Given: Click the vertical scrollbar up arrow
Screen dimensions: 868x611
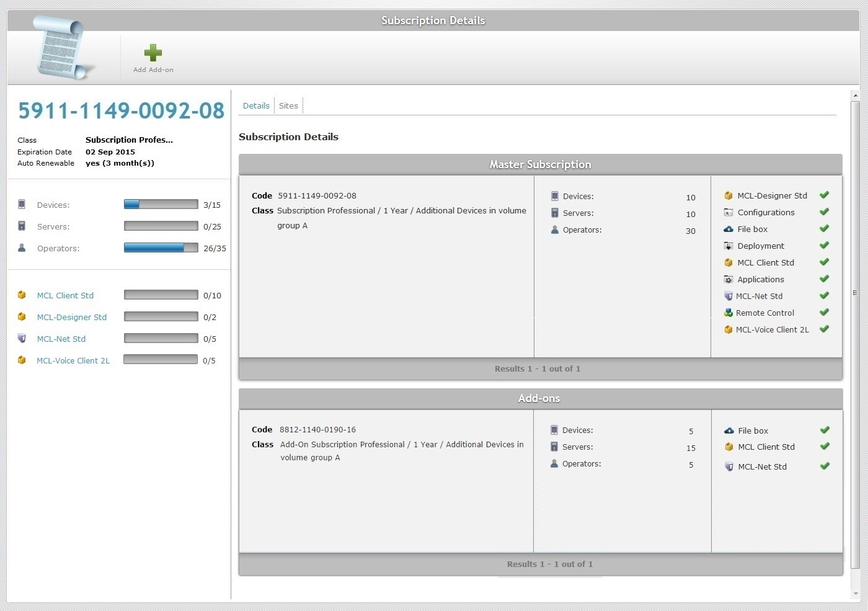Looking at the screenshot, I should click(x=856, y=96).
